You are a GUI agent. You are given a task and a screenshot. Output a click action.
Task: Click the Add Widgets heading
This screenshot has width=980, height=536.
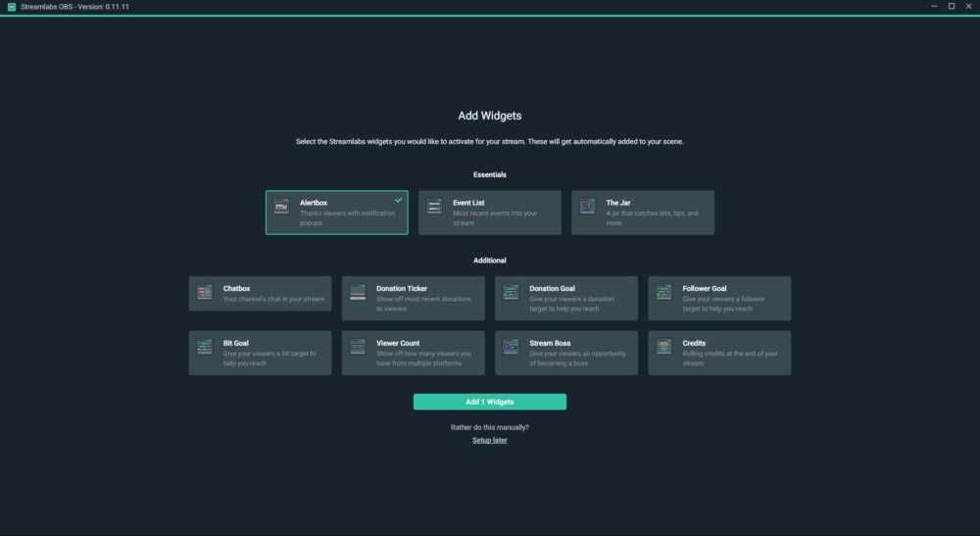tap(490, 116)
